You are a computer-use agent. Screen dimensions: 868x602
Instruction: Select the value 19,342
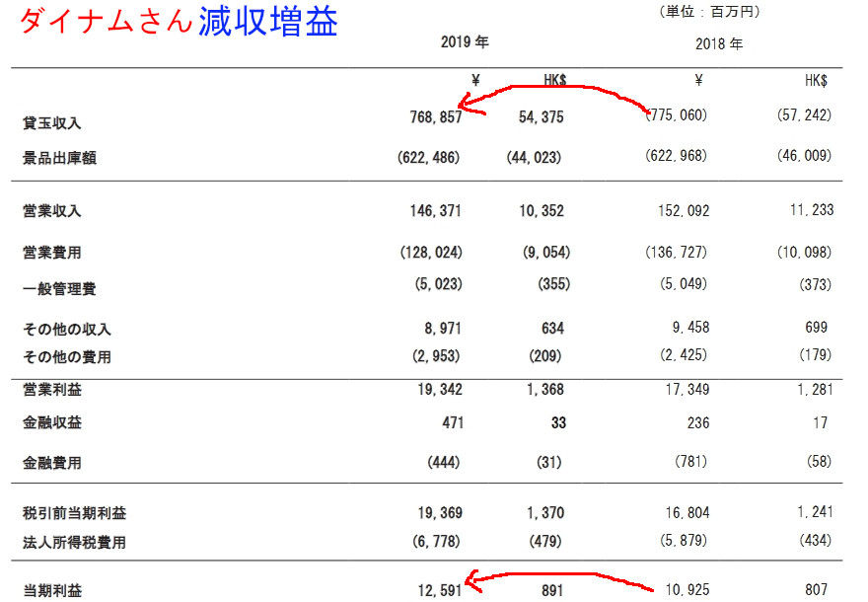pyautogui.click(x=440, y=390)
